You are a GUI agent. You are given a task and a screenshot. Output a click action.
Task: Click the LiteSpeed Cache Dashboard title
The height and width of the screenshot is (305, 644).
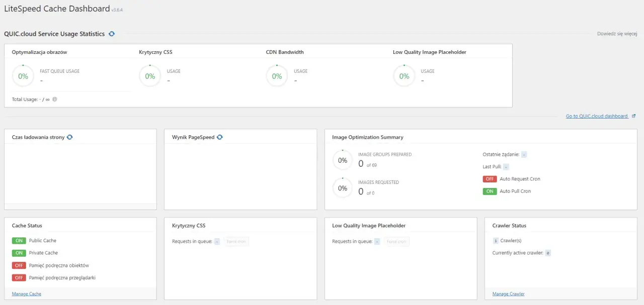[57, 9]
